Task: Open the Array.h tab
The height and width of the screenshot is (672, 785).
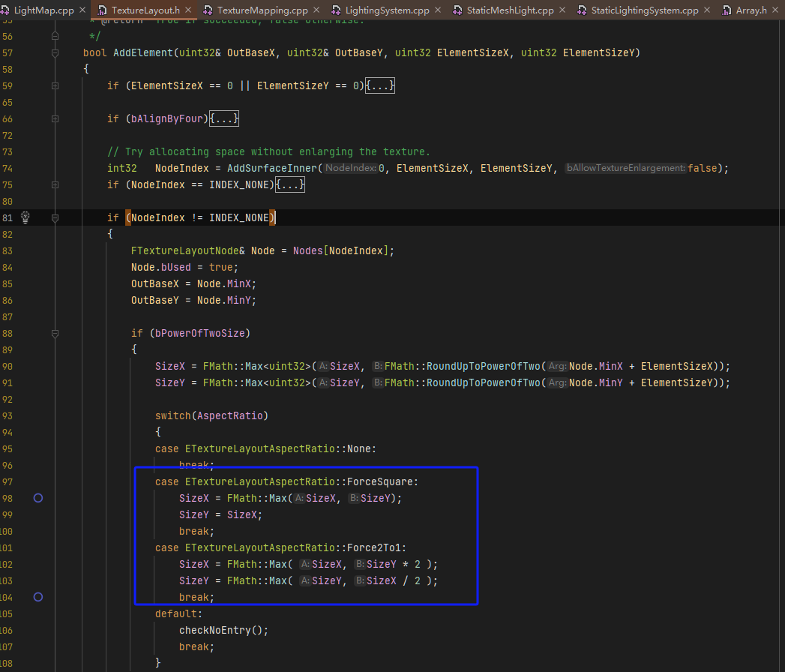Action: coord(751,10)
